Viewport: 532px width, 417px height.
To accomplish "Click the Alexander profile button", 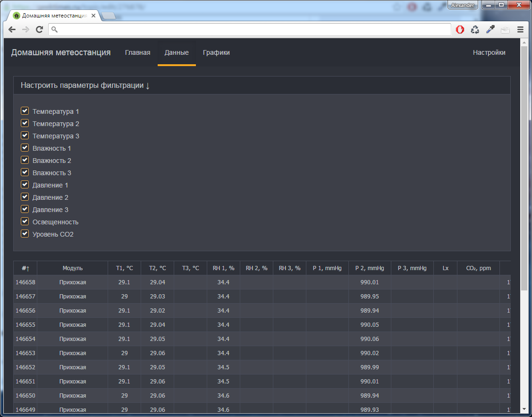I will point(463,5).
